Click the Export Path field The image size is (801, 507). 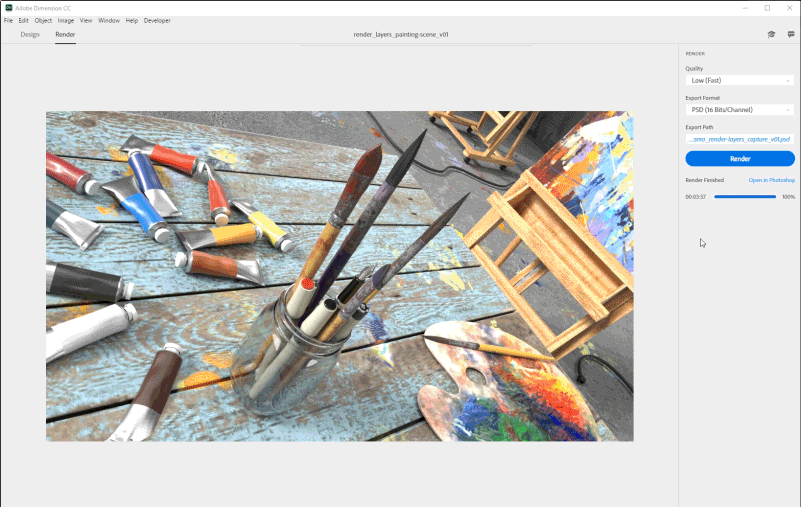coord(740,139)
